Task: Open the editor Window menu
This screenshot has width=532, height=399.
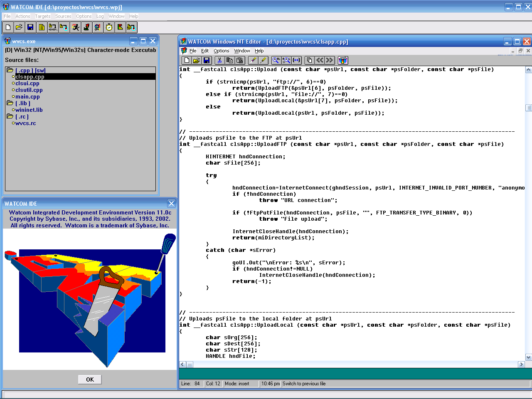Action: pyautogui.click(x=242, y=51)
